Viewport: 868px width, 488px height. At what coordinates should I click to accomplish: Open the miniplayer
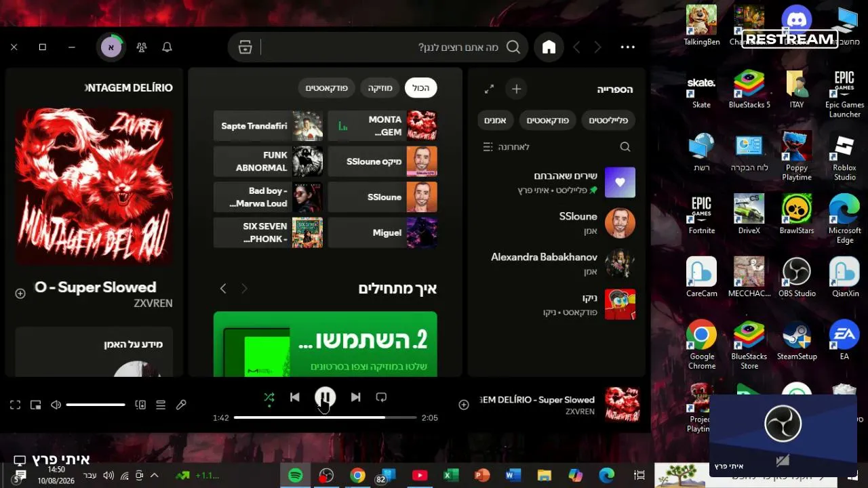tap(36, 405)
